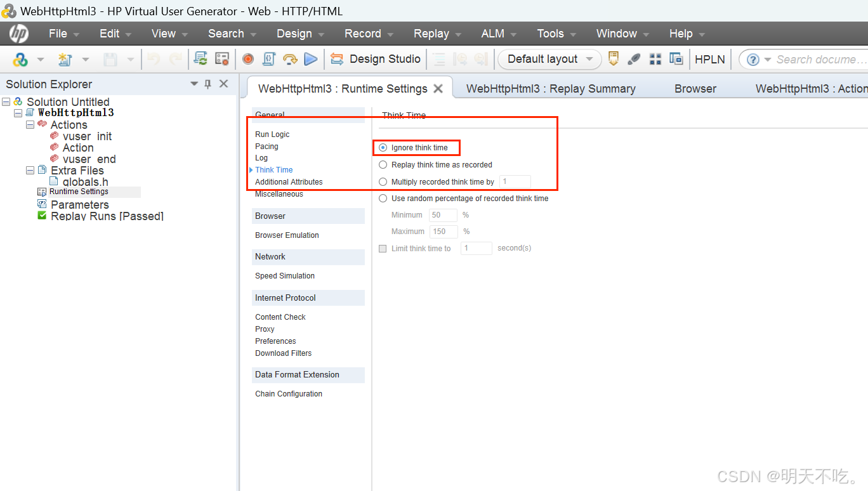
Task: Click the HPLN toolbar button
Action: coord(709,59)
